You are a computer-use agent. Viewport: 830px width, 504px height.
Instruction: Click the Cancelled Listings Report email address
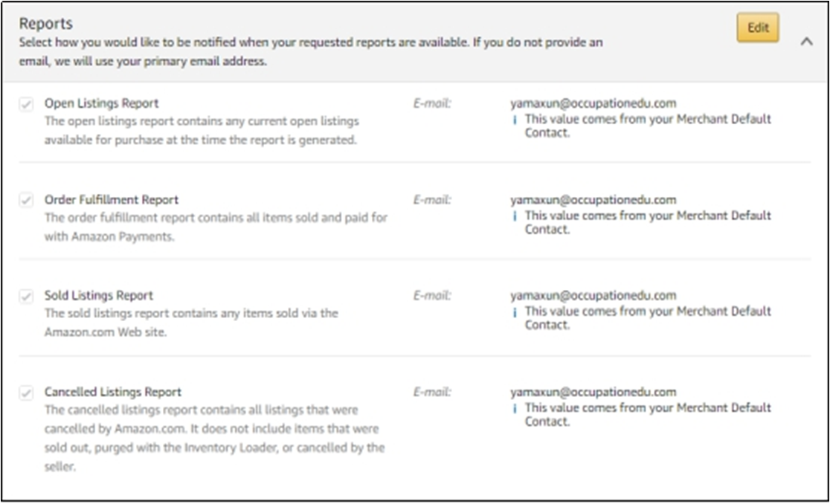tap(593, 392)
